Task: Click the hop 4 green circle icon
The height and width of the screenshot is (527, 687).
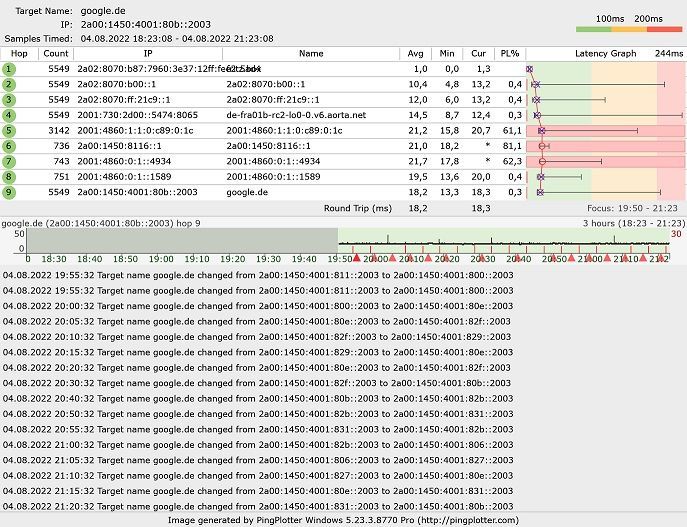Action: [x=8, y=115]
